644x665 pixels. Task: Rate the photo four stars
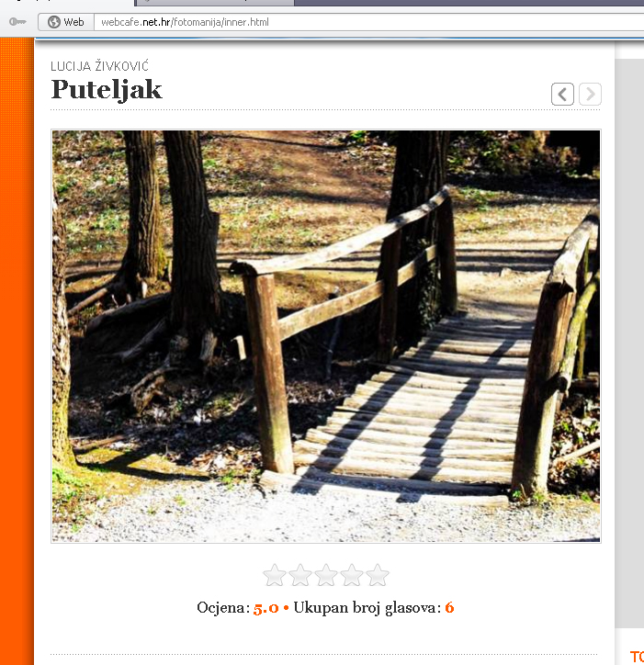click(352, 576)
